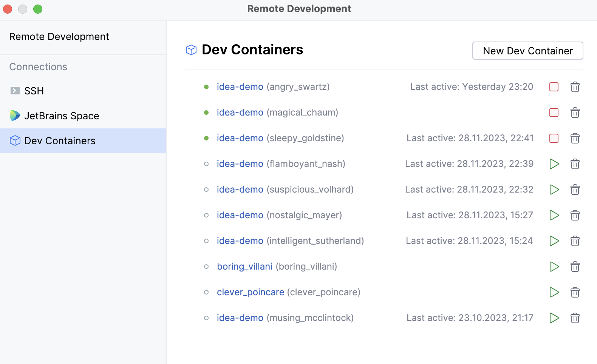The image size is (597, 364).
Task: Open the clever_poincare project link
Action: tap(251, 292)
